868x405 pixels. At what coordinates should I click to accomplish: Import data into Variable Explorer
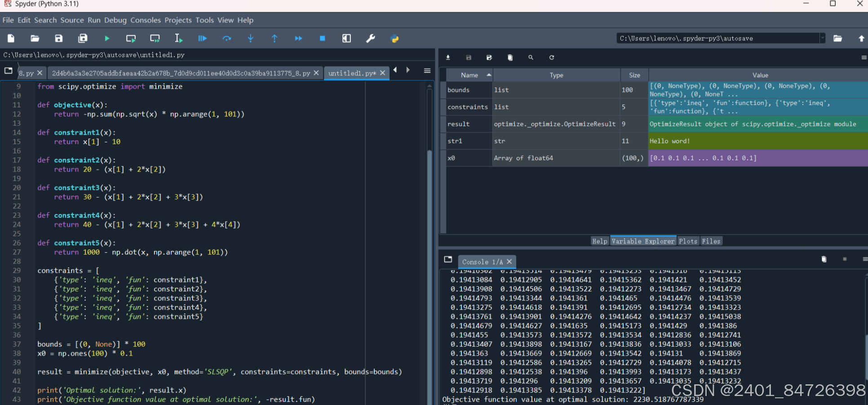[448, 57]
